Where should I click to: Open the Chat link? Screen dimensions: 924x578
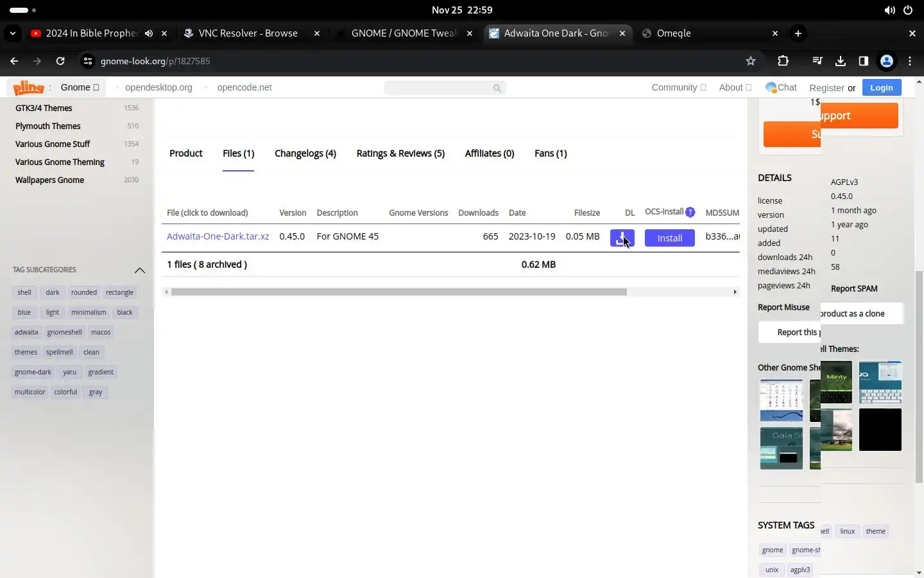click(781, 87)
